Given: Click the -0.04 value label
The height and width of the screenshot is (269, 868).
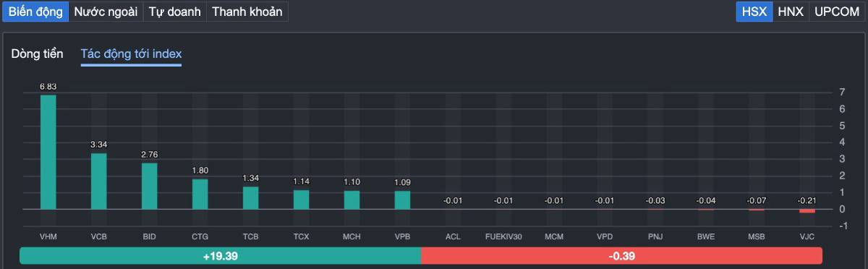Looking at the screenshot, I should click(x=706, y=200).
